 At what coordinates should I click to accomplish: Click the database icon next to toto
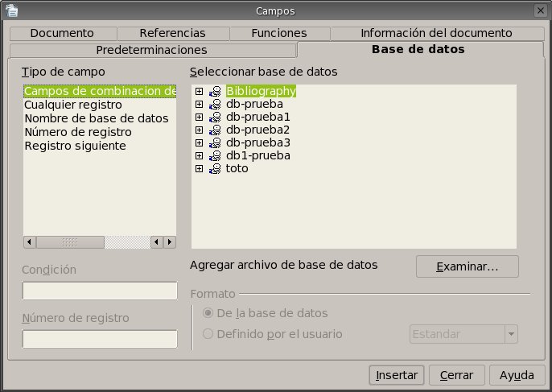215,169
